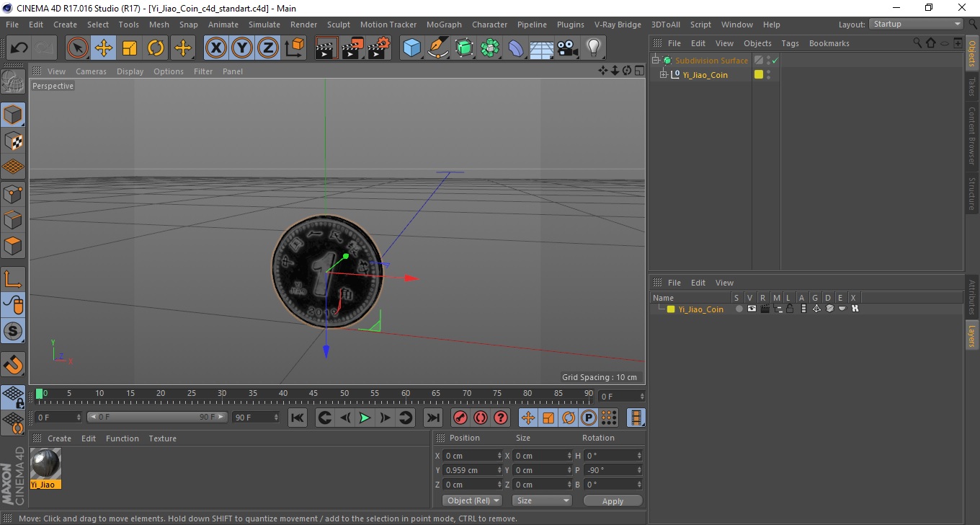980x525 pixels.
Task: Activate the Scale tool in top toolbar
Action: click(x=130, y=48)
